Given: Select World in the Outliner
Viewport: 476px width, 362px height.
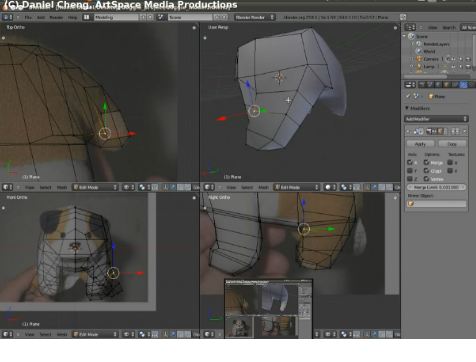Looking at the screenshot, I should (x=429, y=51).
